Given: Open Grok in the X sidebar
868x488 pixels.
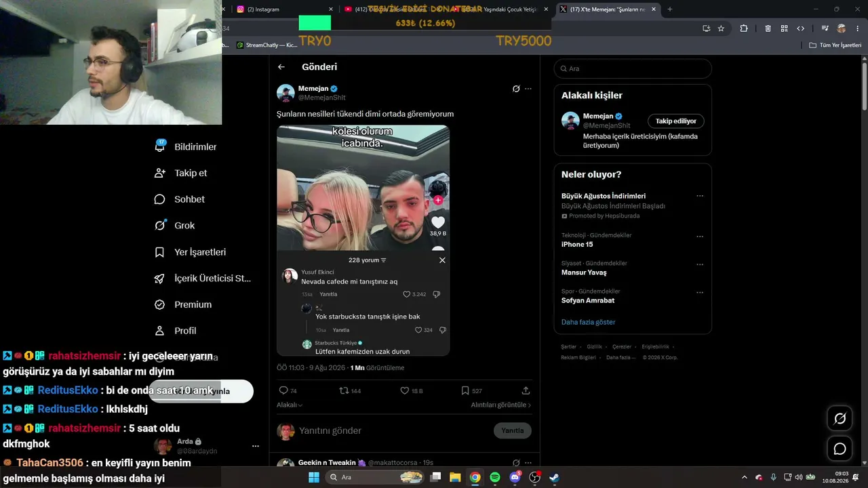Looking at the screenshot, I should tap(174, 226).
